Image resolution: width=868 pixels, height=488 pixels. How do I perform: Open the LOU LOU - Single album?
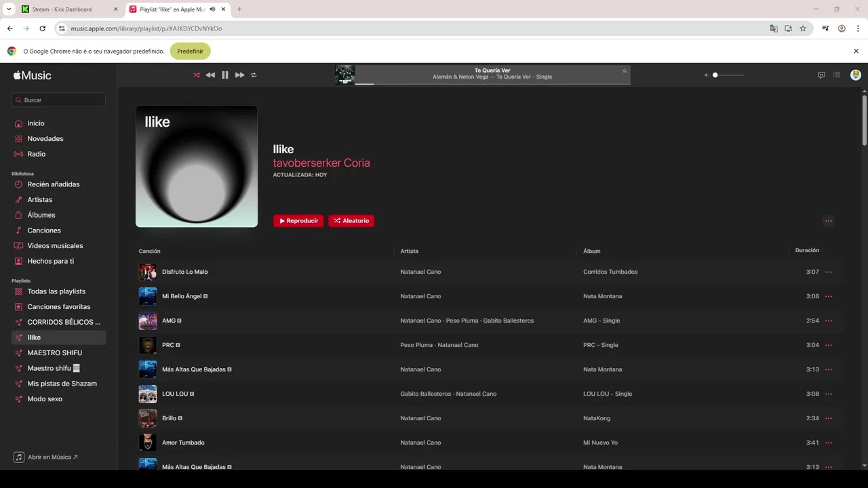[608, 394]
